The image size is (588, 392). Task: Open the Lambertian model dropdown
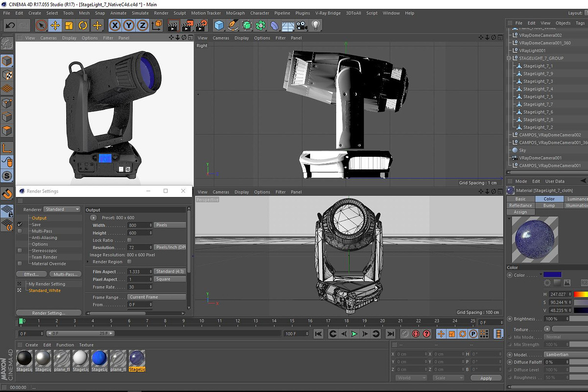coord(566,354)
